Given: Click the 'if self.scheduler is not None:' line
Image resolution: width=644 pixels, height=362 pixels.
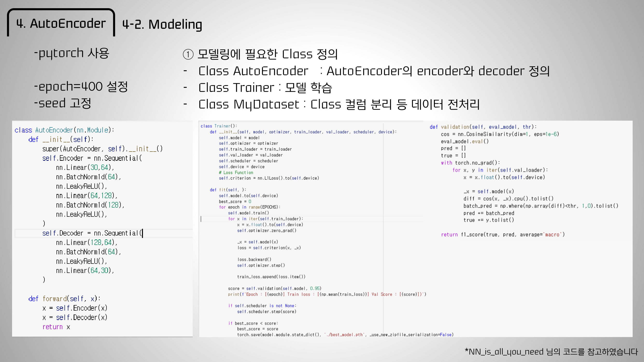Looking at the screenshot, I should pos(262,306).
